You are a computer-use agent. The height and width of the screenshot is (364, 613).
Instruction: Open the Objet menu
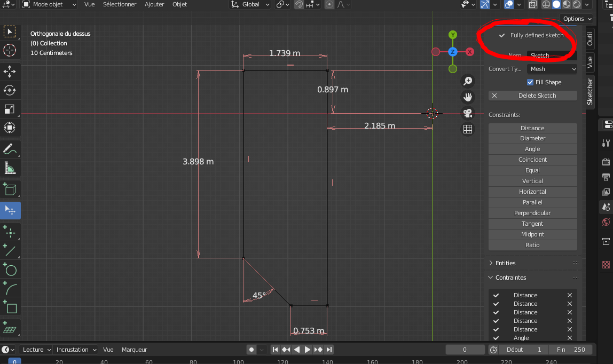click(180, 4)
